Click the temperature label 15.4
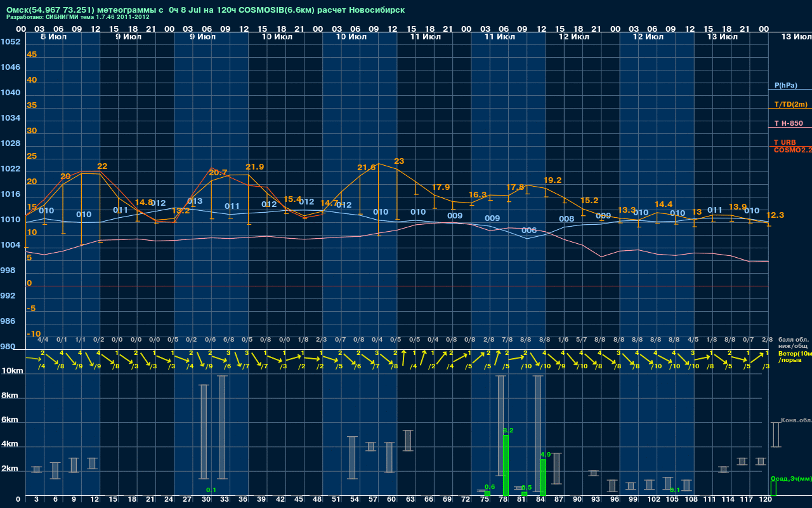 (292, 199)
